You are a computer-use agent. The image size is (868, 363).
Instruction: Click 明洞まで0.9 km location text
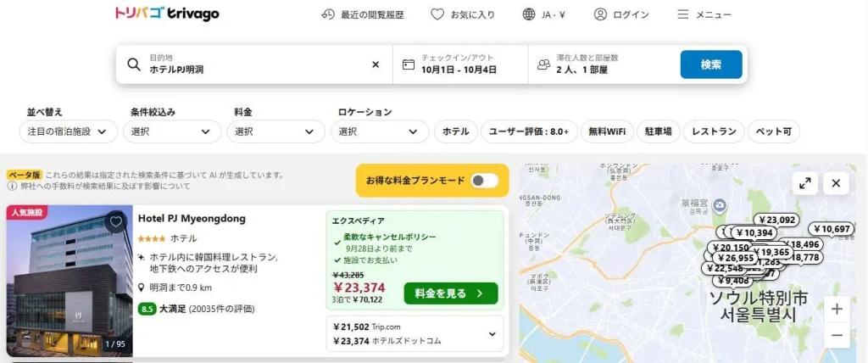click(x=181, y=288)
